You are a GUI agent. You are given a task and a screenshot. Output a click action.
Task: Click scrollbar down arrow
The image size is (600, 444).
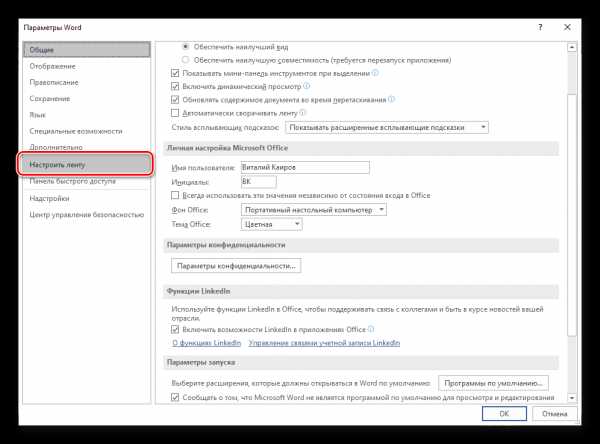572,398
